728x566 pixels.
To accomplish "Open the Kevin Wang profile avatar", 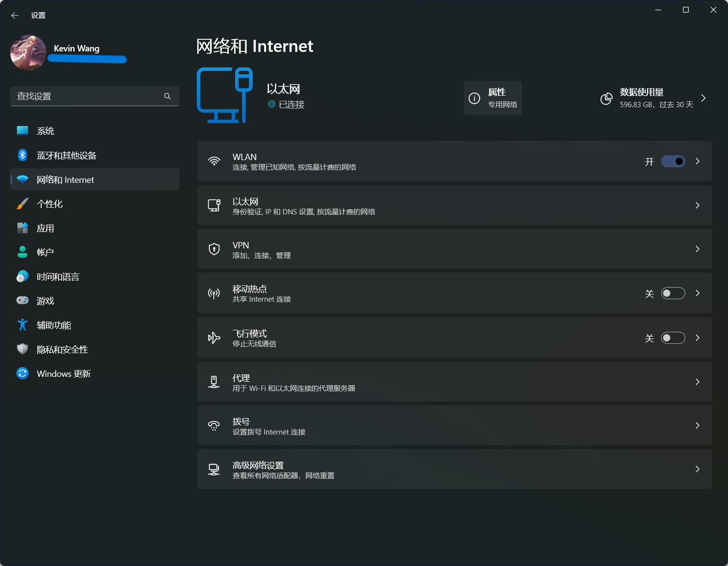I will [x=28, y=52].
